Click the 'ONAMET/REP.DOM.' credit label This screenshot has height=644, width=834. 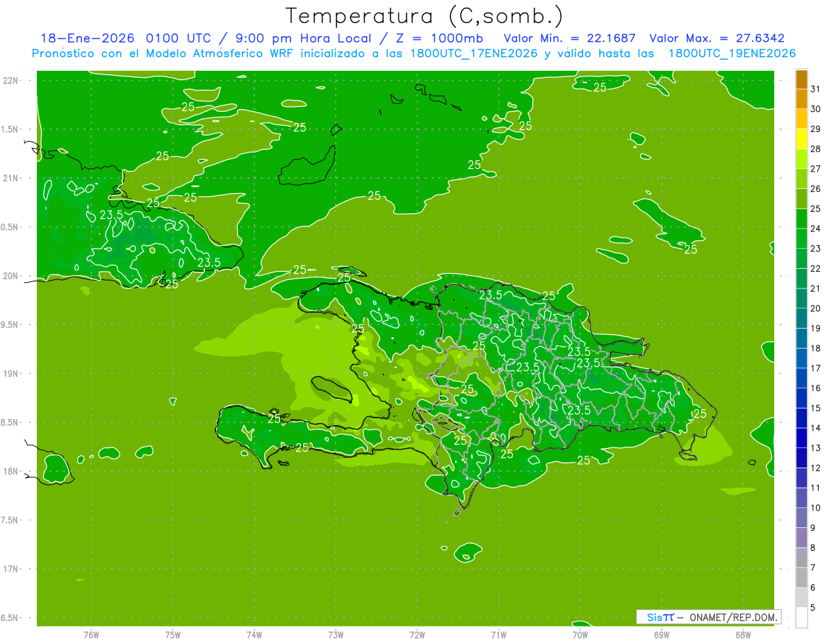point(734,617)
